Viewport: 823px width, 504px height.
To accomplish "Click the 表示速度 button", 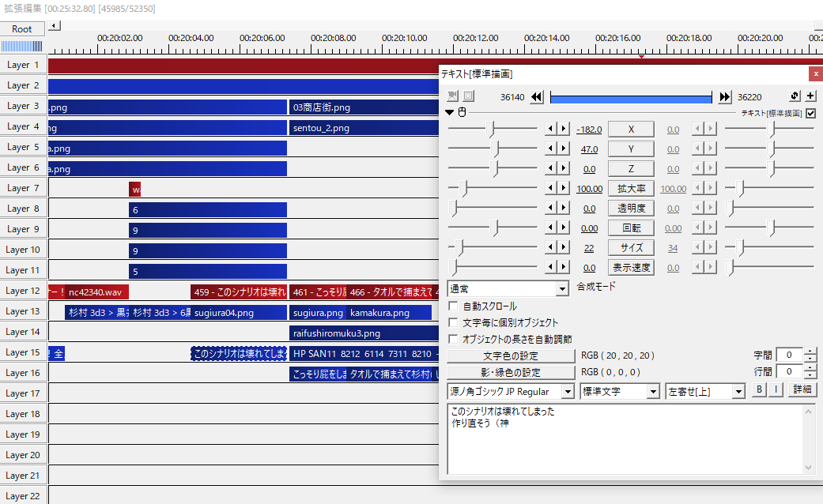I will [631, 268].
